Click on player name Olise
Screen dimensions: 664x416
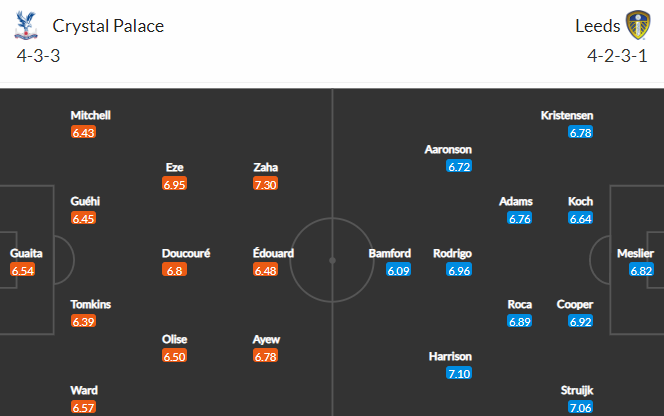(x=174, y=339)
